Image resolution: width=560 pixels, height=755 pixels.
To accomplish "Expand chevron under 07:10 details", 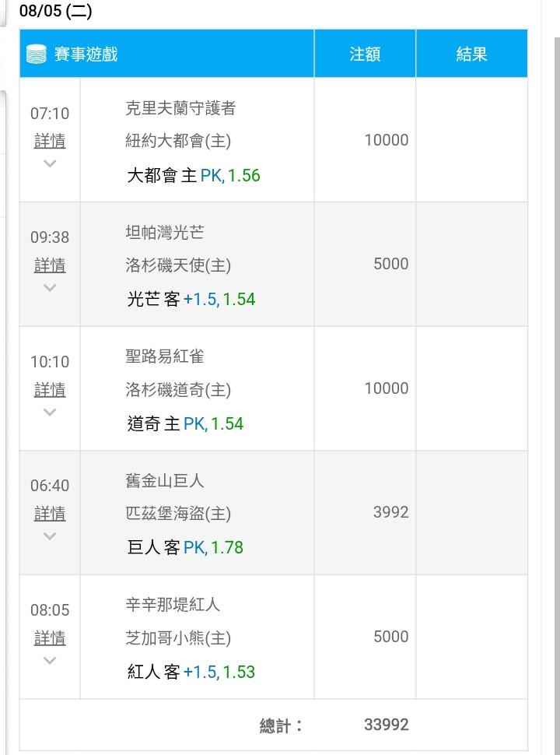I will [x=50, y=163].
